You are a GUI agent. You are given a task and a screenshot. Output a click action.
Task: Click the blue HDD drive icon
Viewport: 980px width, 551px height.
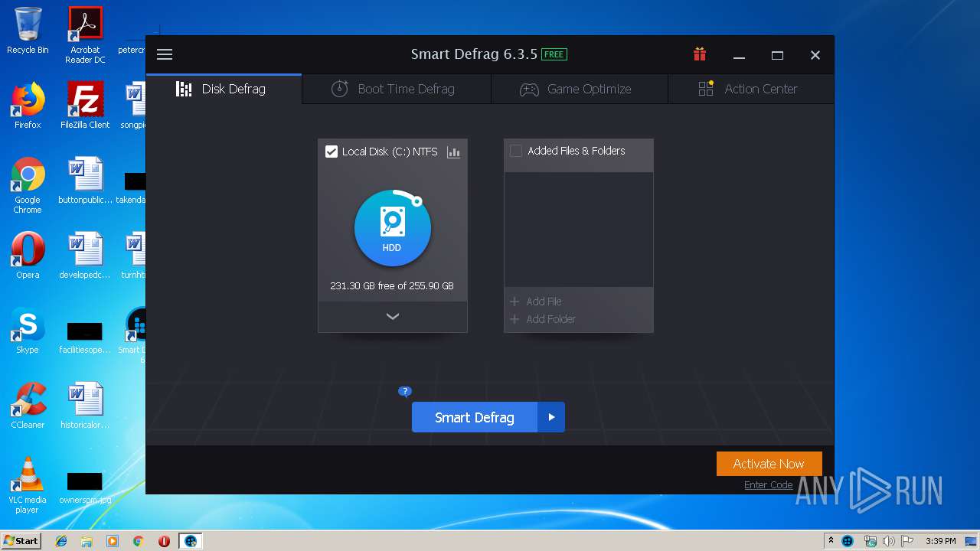(392, 228)
